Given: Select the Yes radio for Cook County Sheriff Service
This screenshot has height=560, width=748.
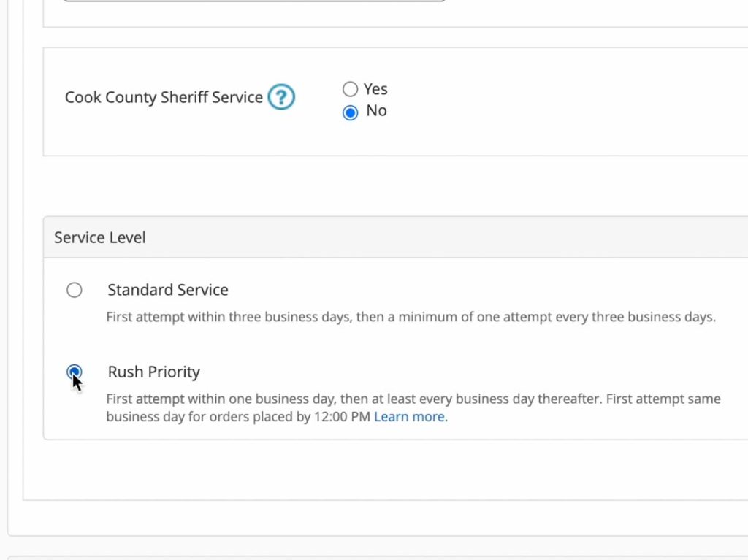Looking at the screenshot, I should [350, 88].
